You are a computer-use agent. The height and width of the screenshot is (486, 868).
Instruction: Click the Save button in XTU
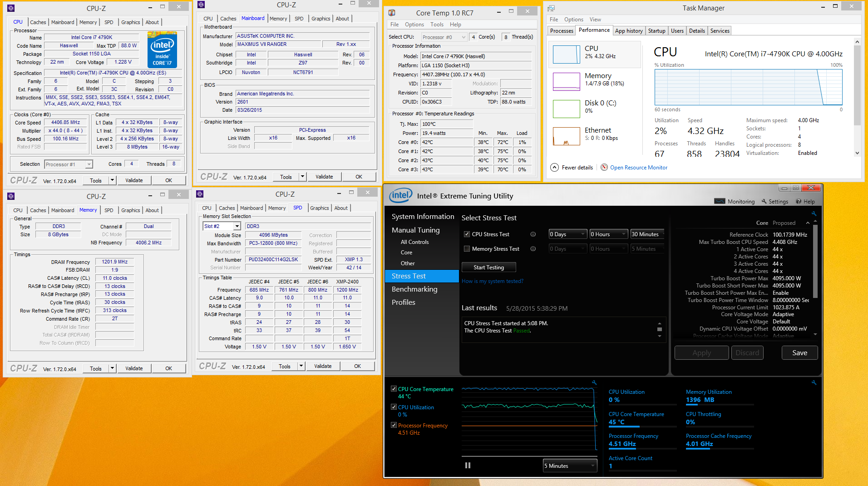(799, 352)
